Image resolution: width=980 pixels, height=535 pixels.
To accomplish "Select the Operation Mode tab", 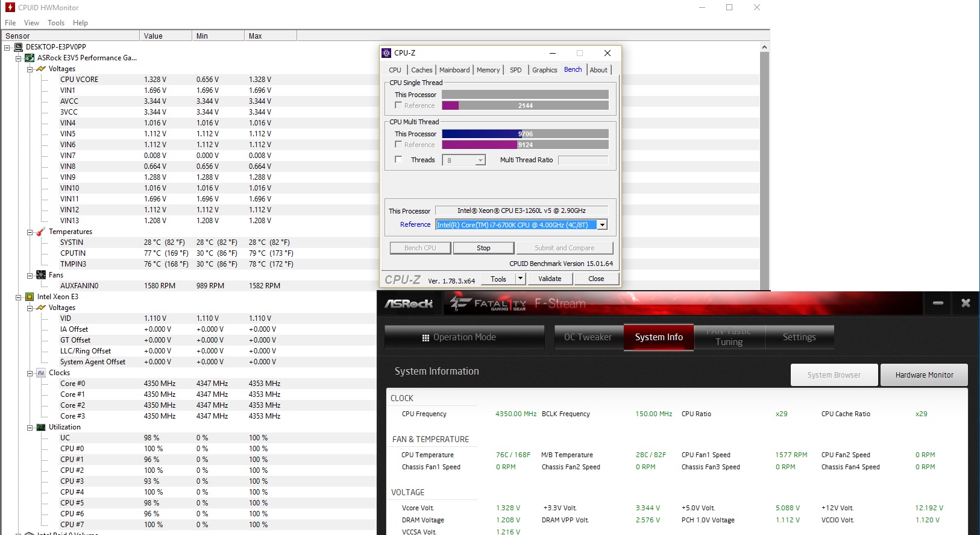I will [x=464, y=337].
